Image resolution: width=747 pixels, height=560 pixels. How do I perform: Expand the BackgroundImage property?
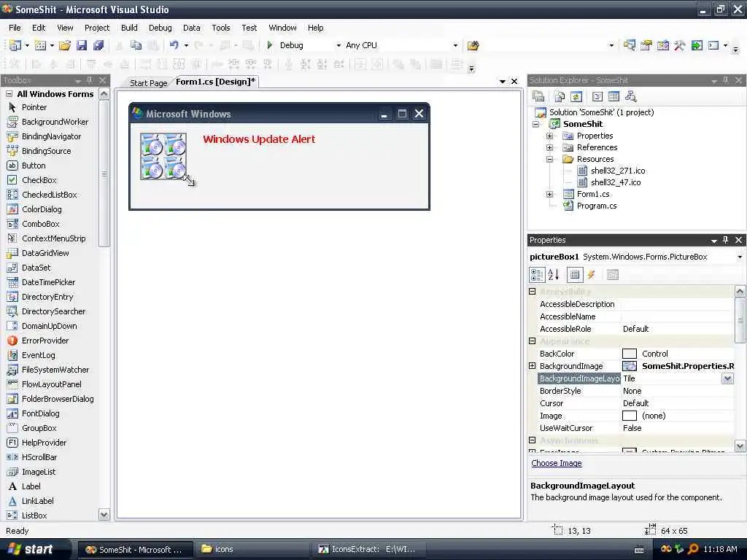(532, 366)
